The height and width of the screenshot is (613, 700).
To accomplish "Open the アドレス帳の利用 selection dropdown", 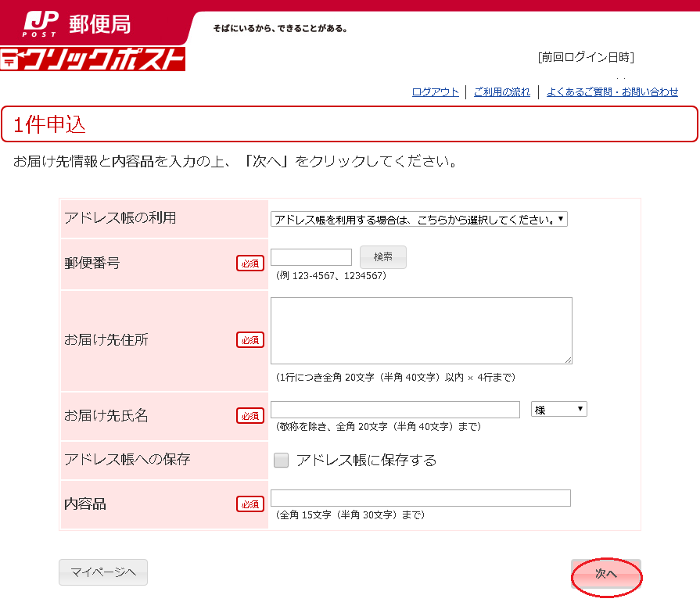I will [x=418, y=220].
